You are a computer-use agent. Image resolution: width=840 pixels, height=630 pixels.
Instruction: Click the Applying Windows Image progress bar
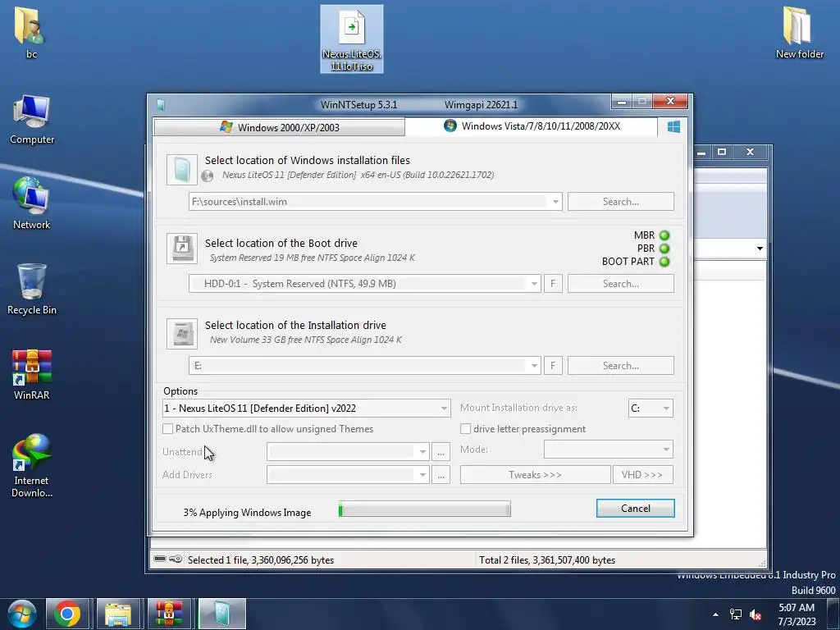coord(424,509)
